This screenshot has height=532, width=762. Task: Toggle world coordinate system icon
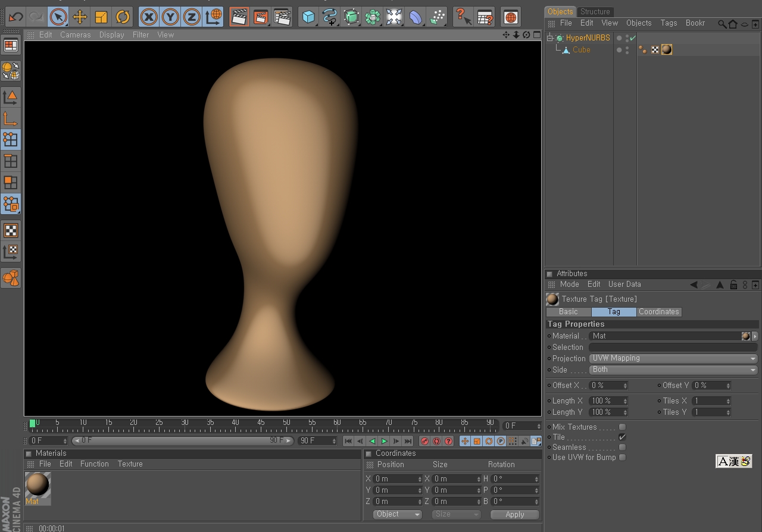click(213, 17)
